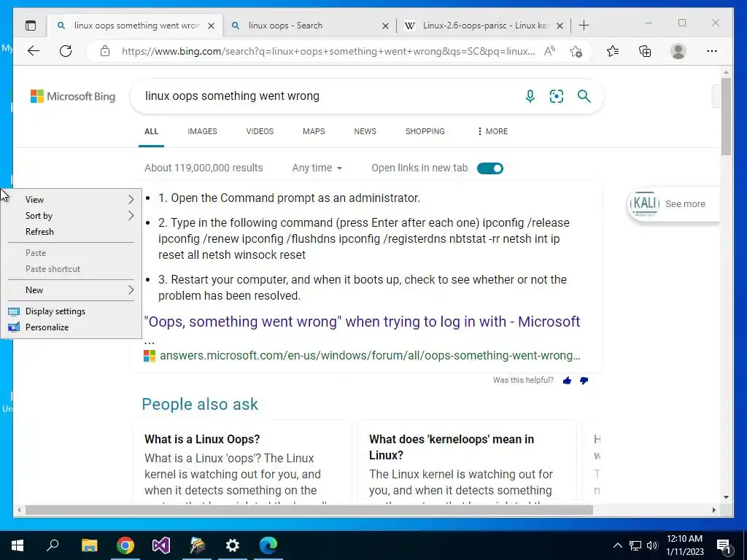Click the Microsoft Bing logo
This screenshot has width=747, height=560.
click(x=73, y=96)
